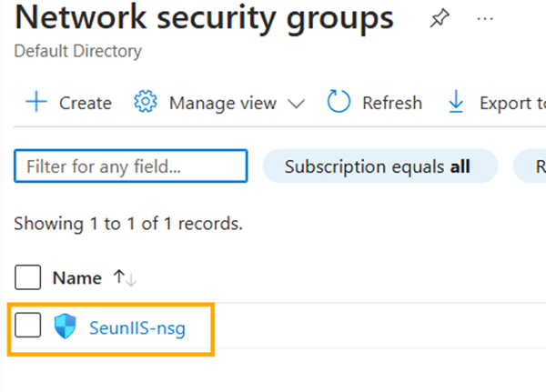Screen dimensions: 546x392
Task: Open the partially visible filter pill
Action: pos(531,166)
